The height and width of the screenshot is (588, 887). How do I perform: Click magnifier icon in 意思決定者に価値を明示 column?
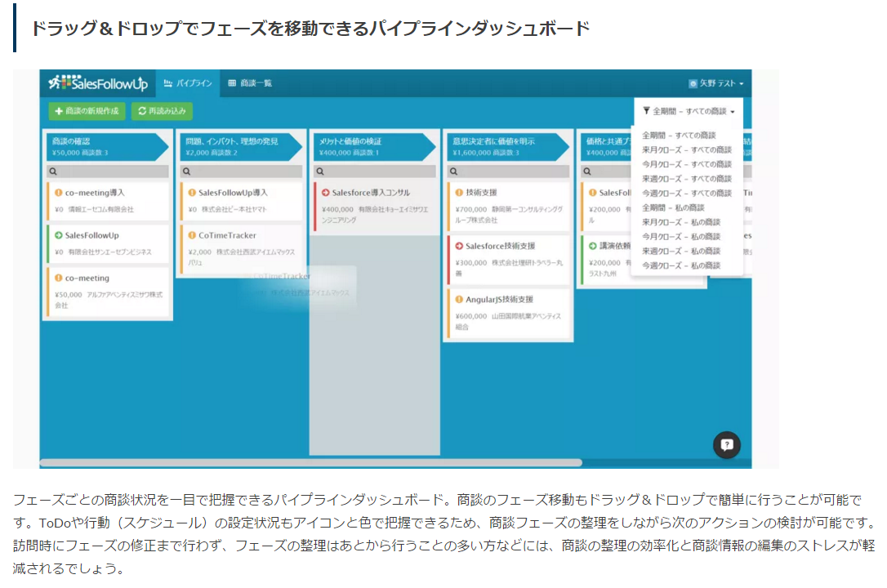point(453,171)
